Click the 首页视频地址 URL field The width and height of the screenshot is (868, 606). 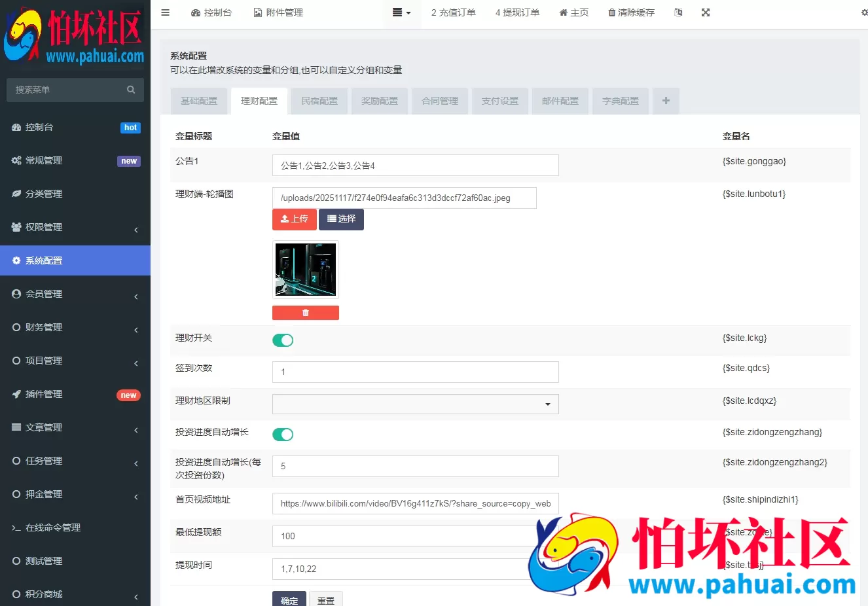coord(416,503)
